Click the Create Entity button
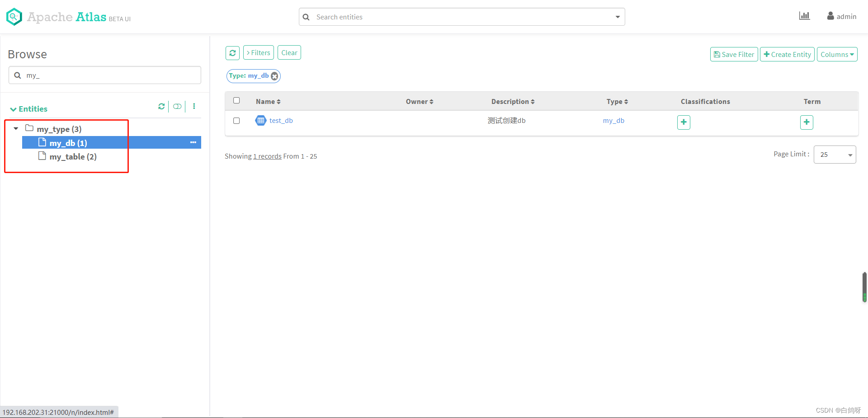Image resolution: width=868 pixels, height=418 pixels. tap(787, 54)
